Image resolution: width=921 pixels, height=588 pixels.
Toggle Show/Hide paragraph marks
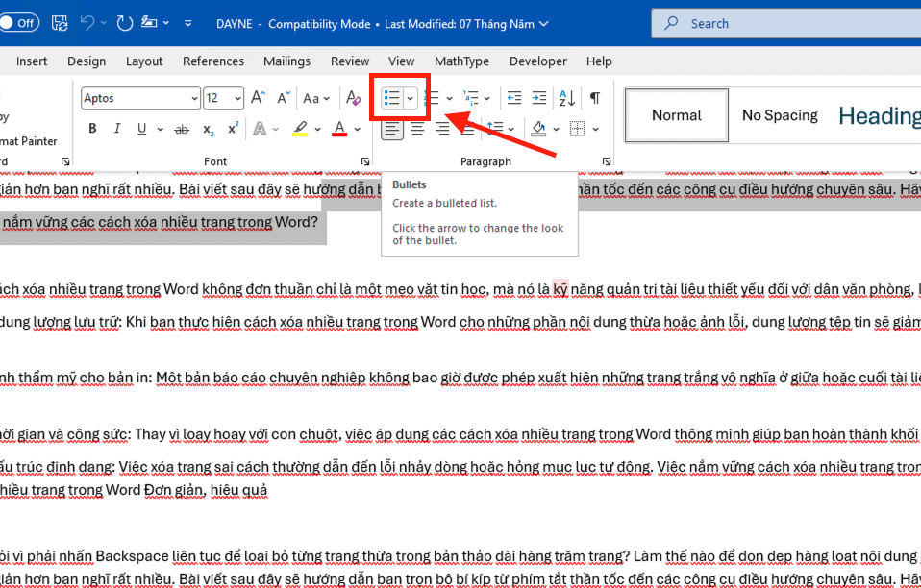(x=595, y=98)
